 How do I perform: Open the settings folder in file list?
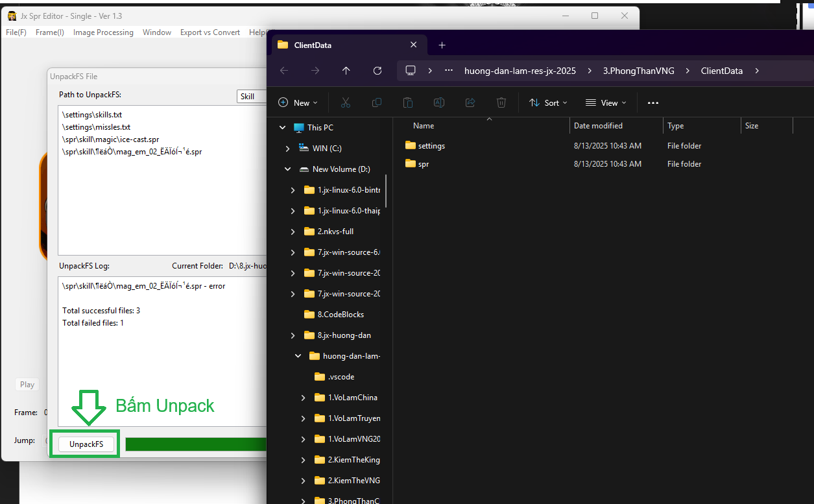pos(431,146)
